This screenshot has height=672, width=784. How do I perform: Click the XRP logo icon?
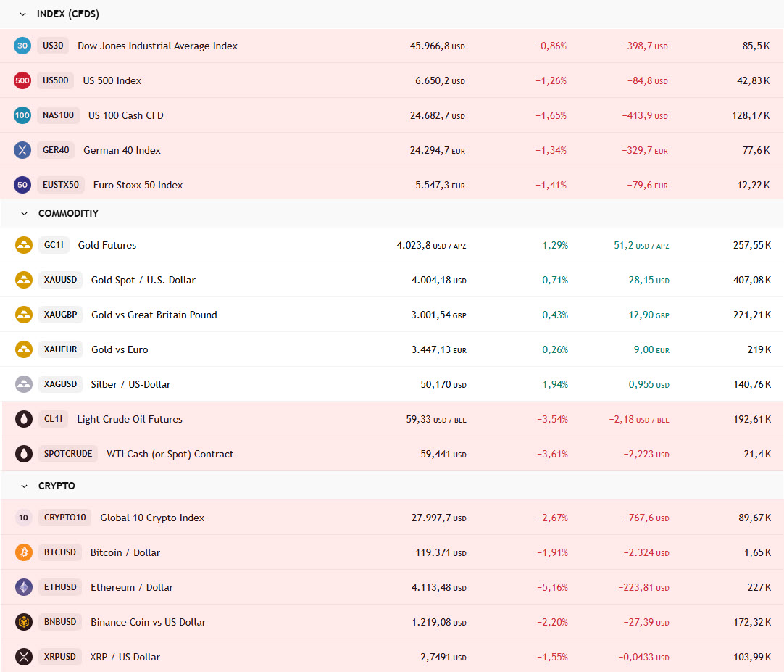24,657
